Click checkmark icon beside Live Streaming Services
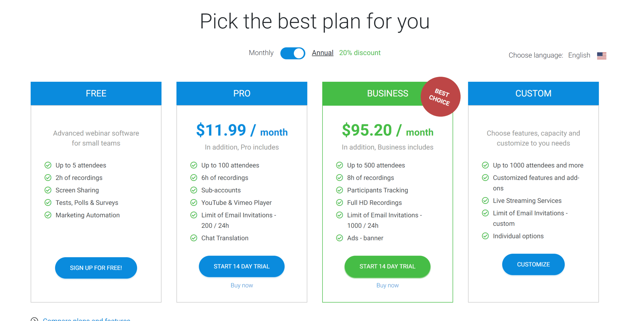This screenshot has width=644, height=321. 485,201
